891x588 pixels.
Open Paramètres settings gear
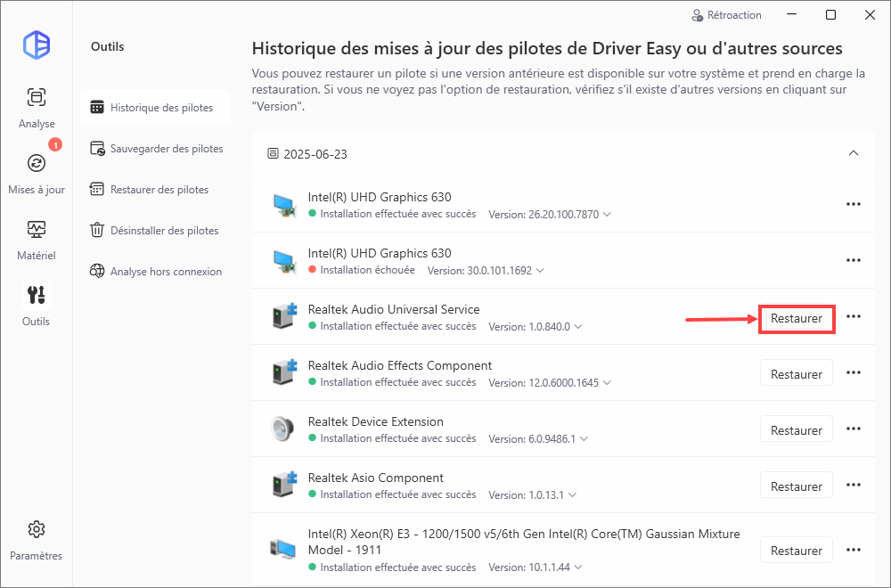[x=37, y=541]
